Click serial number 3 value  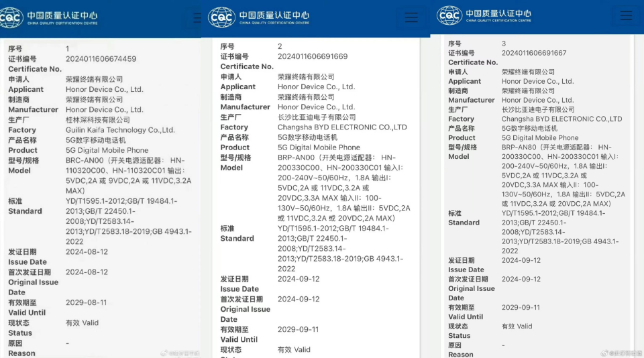[x=504, y=44]
